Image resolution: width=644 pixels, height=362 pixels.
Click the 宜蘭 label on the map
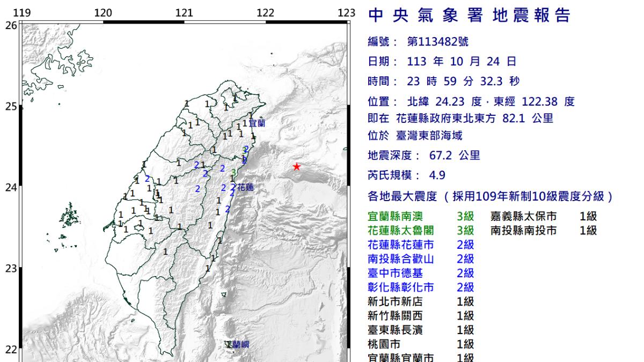(257, 123)
